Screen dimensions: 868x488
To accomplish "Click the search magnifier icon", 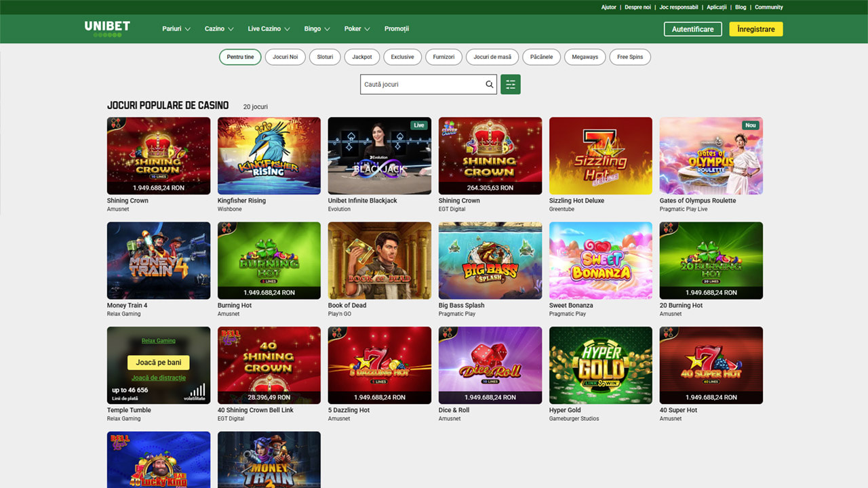I will pos(490,85).
